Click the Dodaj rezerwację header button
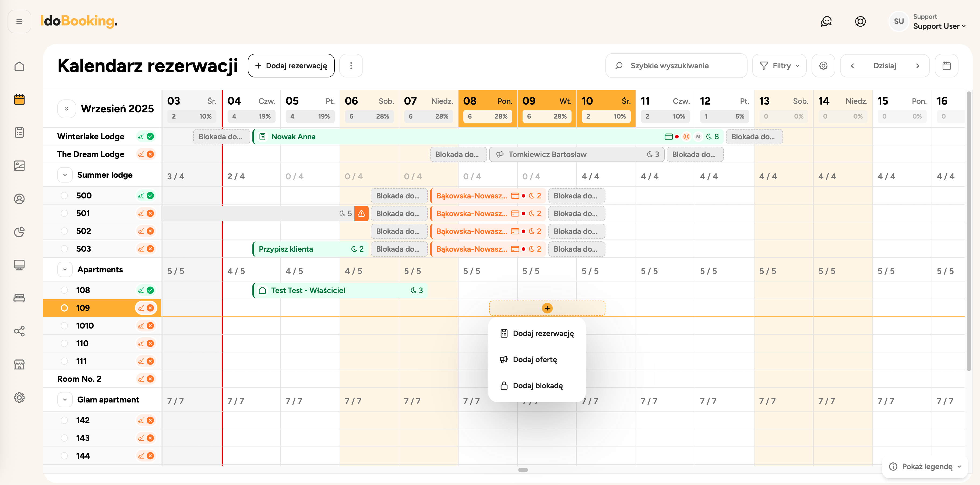This screenshot has height=485, width=980. (291, 66)
